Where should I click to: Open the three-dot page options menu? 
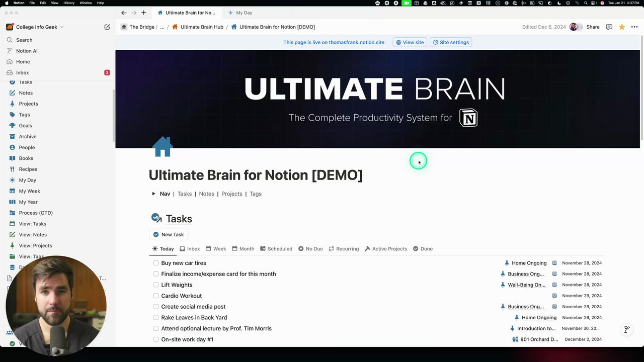(x=634, y=27)
